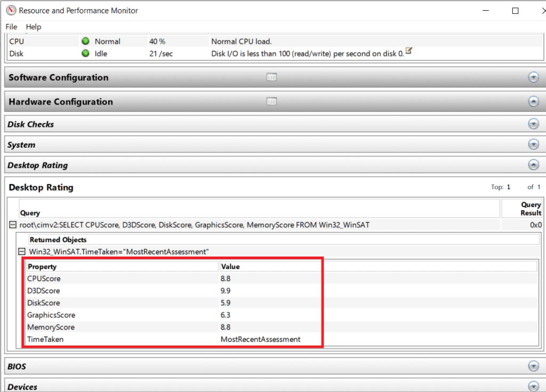
Task: Click the 6.3 GraphicsScore value
Action: [226, 315]
